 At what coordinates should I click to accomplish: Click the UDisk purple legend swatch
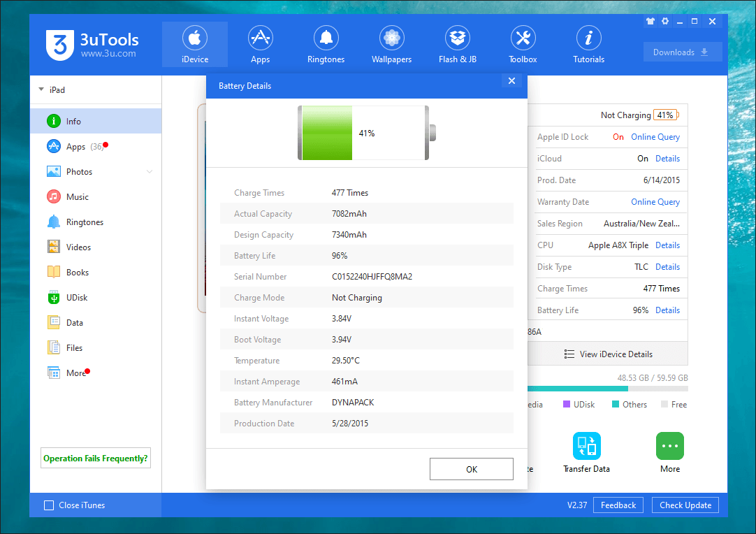coord(567,404)
